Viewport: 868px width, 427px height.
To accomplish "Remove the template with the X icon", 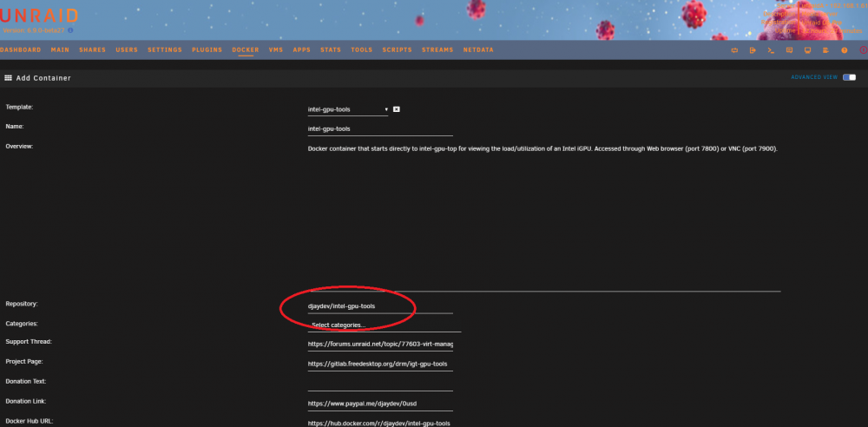I will tap(397, 109).
